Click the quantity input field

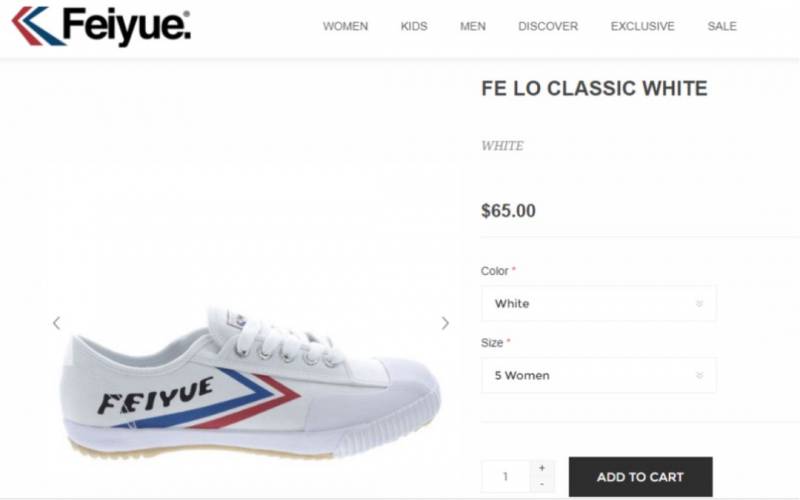[506, 477]
